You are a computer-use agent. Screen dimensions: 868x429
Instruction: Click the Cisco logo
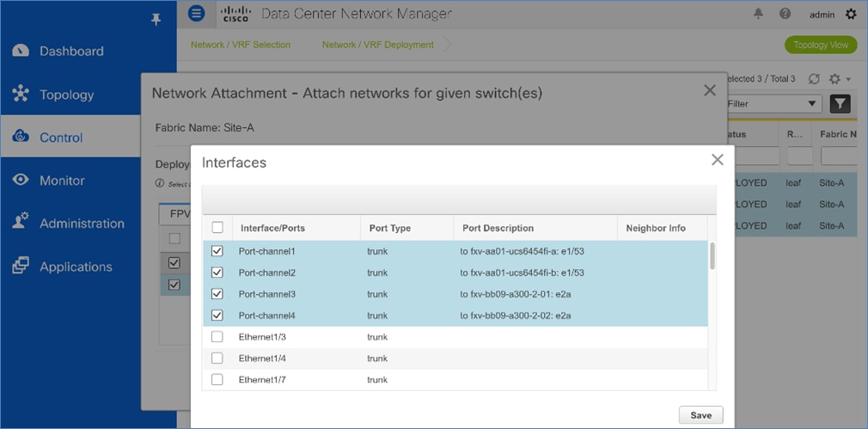[x=235, y=14]
